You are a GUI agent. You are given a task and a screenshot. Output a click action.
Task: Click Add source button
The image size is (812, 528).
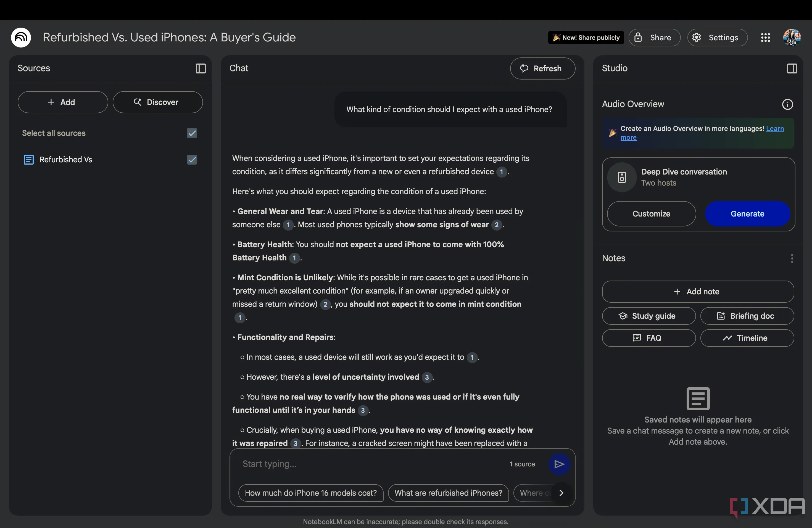point(63,102)
